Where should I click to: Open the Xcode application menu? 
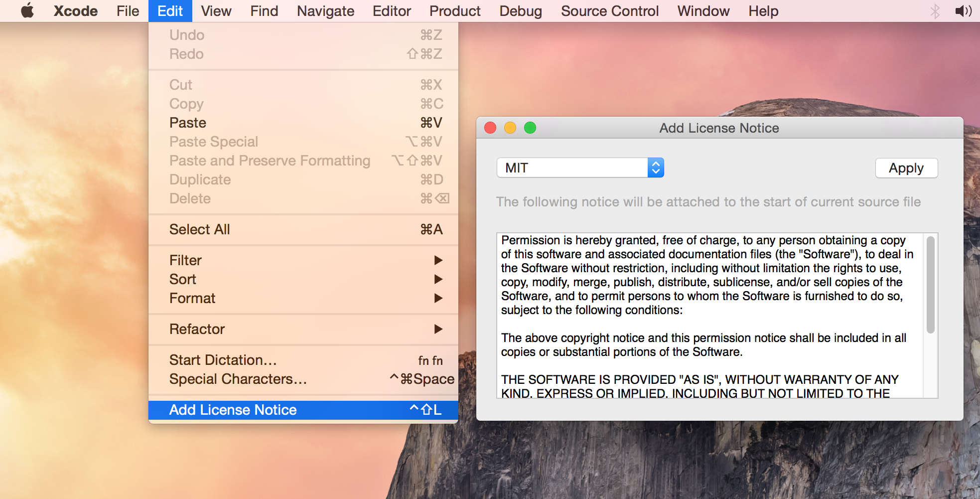(x=76, y=11)
